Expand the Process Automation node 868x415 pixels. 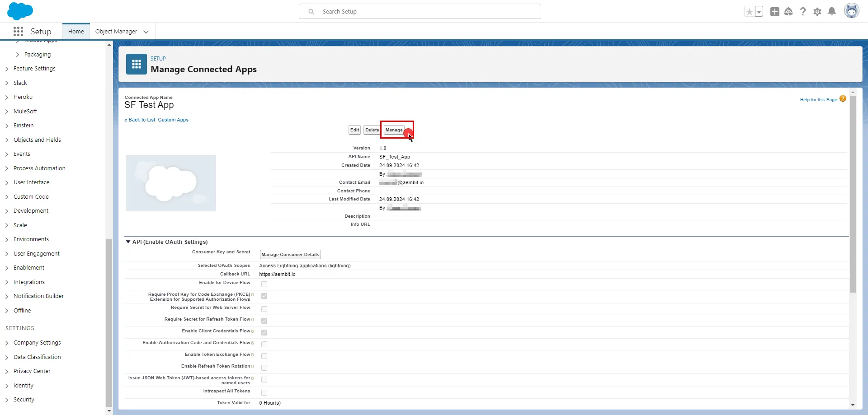(7, 169)
